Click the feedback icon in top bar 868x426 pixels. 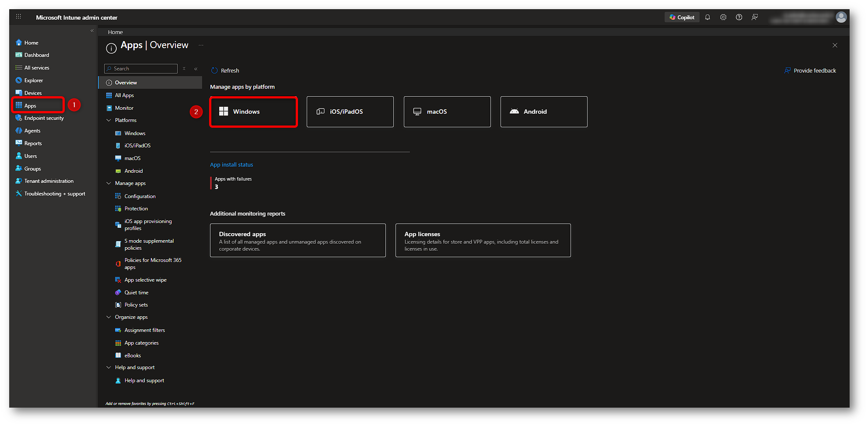[x=755, y=17]
